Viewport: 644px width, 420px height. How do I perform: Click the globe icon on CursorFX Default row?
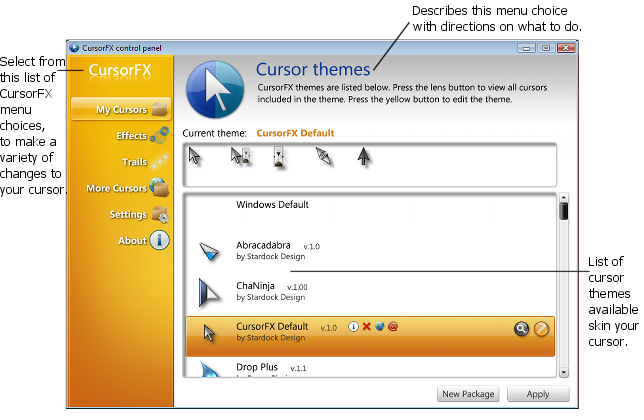point(380,326)
